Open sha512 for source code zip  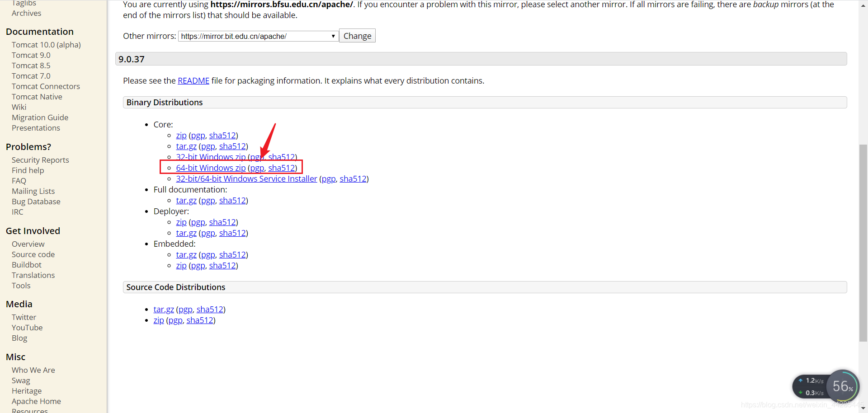pos(200,320)
